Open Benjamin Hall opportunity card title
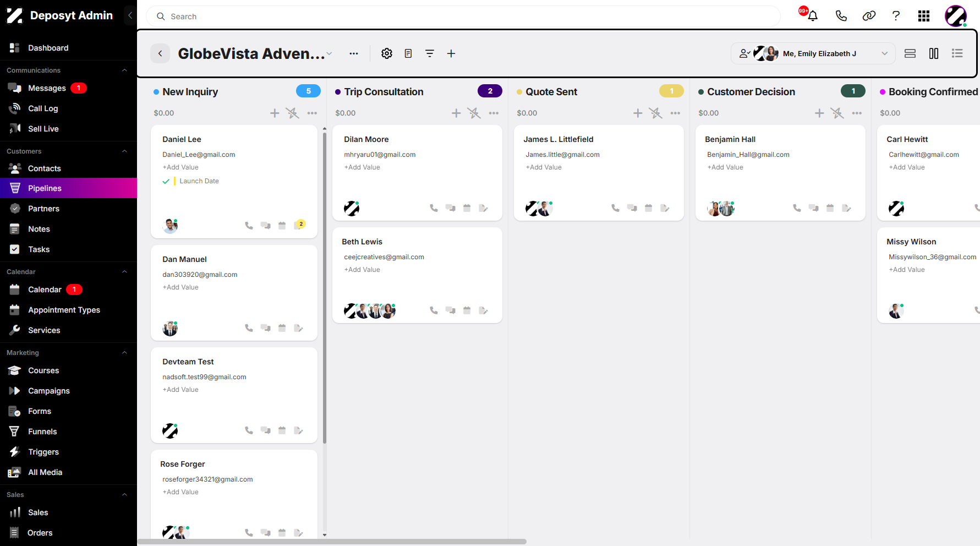This screenshot has height=546, width=980. [730, 139]
